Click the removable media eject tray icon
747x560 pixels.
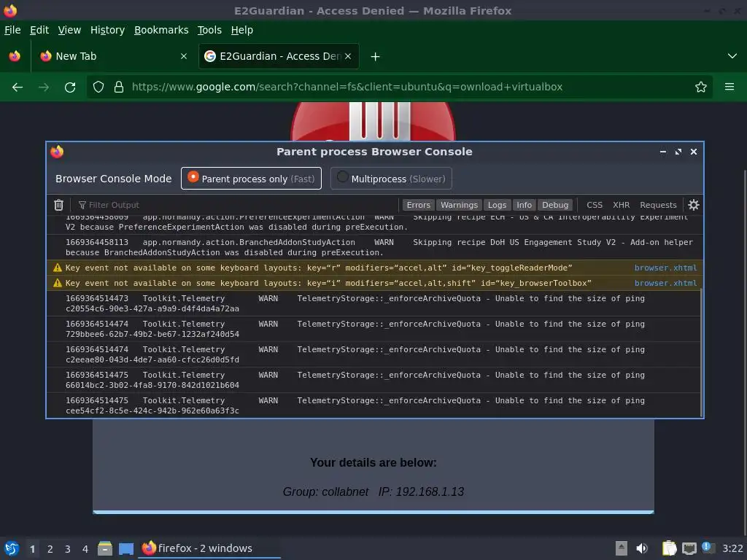[622, 548]
